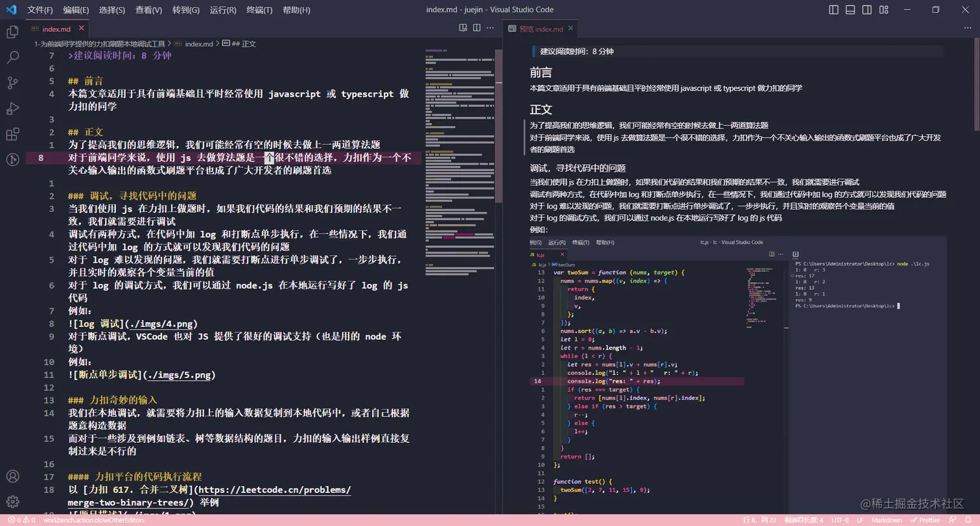Toggle the panel visibility layout control
Viewport: 980px width, 526px height.
(850, 10)
